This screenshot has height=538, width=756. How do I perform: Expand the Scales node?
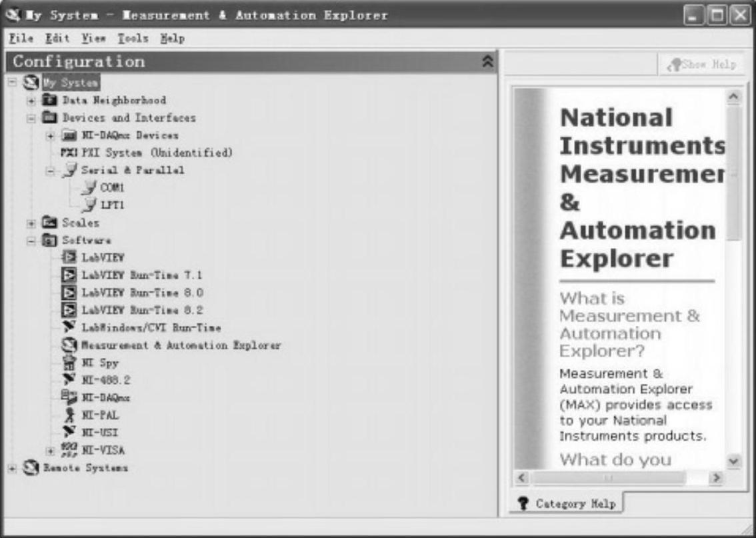click(x=31, y=223)
